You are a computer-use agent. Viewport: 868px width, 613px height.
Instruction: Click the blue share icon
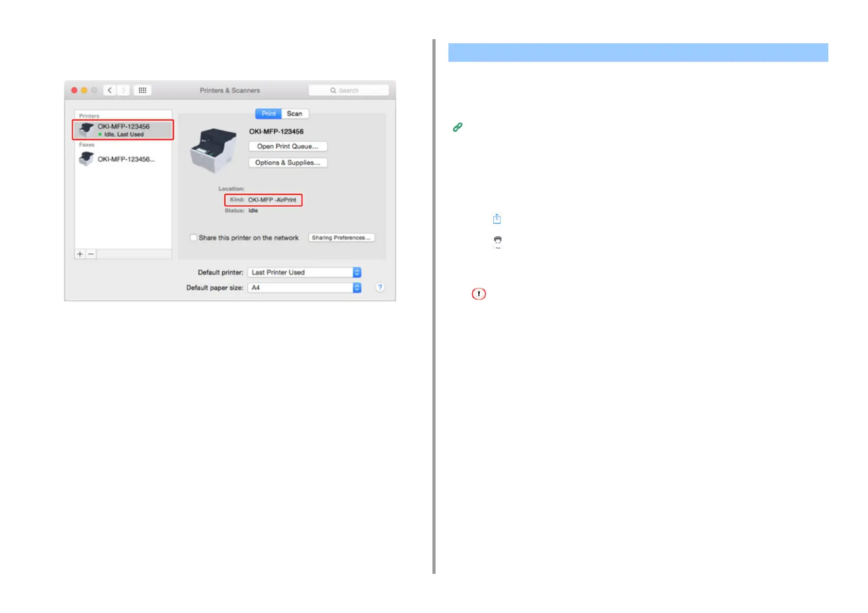pyautogui.click(x=497, y=219)
